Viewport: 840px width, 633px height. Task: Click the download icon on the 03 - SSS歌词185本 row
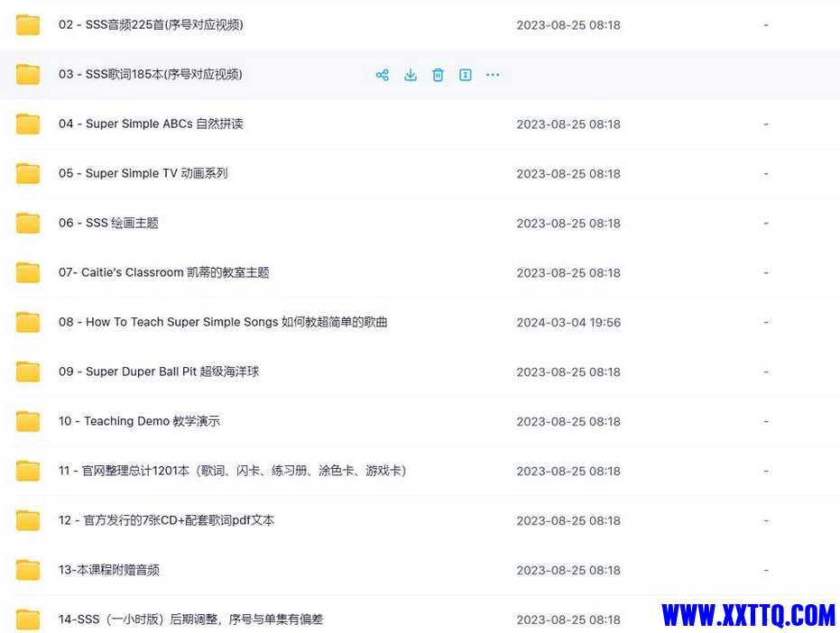click(x=411, y=75)
